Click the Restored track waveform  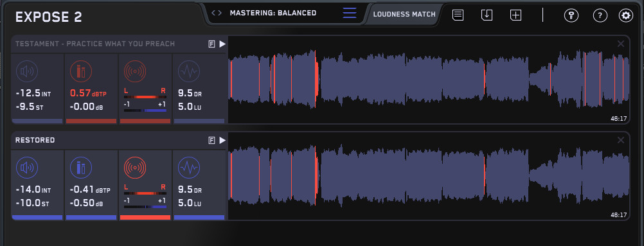coord(429,176)
